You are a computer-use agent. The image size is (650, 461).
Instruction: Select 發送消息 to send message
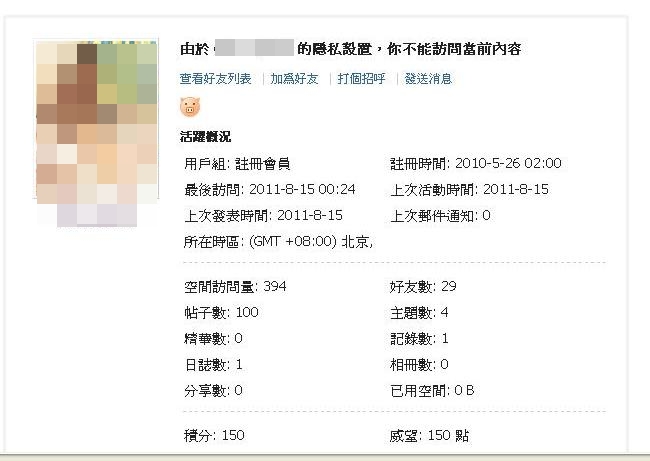point(428,78)
